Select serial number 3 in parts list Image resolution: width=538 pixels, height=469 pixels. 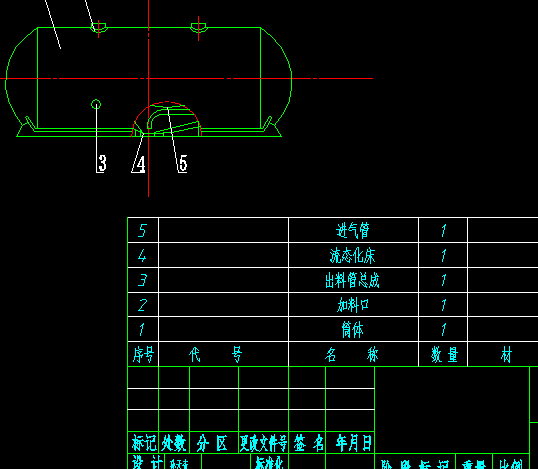[x=142, y=280]
